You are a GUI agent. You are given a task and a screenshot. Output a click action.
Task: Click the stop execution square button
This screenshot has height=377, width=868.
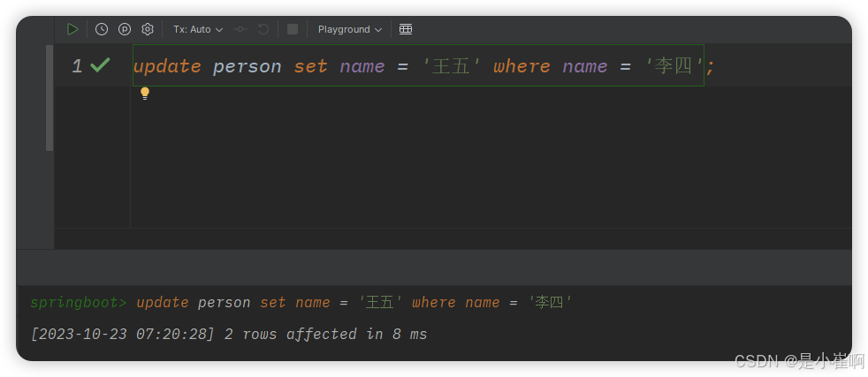click(x=293, y=29)
